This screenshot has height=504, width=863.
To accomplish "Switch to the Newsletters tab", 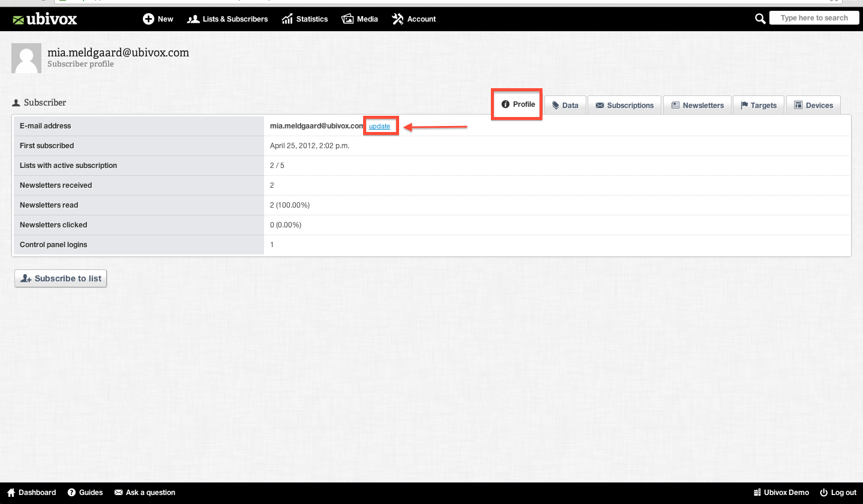I will [697, 105].
